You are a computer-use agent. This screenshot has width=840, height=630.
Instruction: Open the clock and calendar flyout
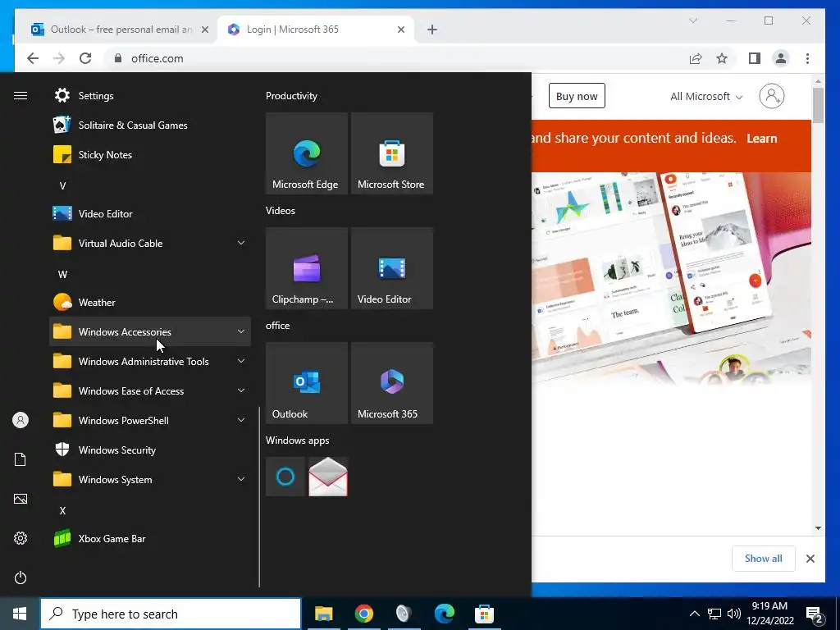[769, 614]
